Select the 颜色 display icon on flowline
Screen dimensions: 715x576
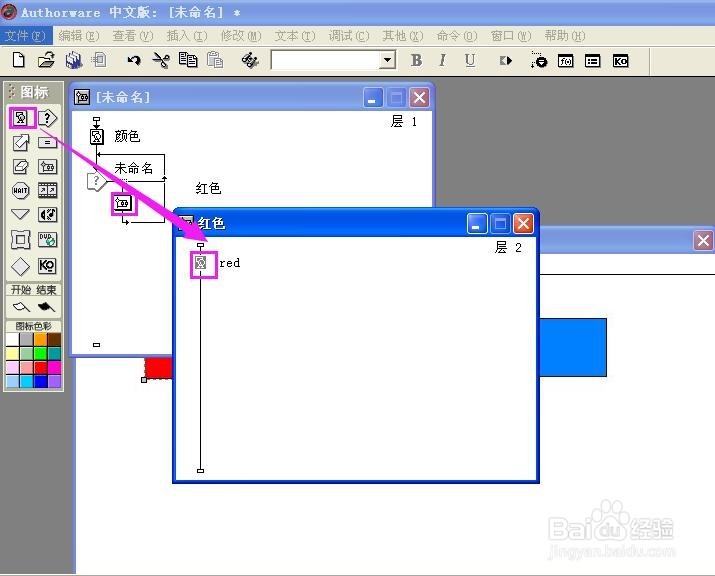[x=97, y=136]
